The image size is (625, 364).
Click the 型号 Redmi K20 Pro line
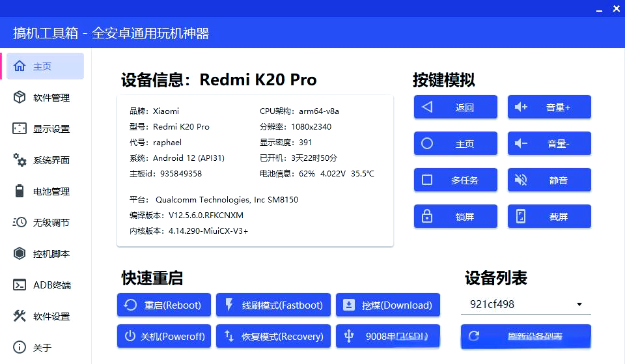point(169,127)
